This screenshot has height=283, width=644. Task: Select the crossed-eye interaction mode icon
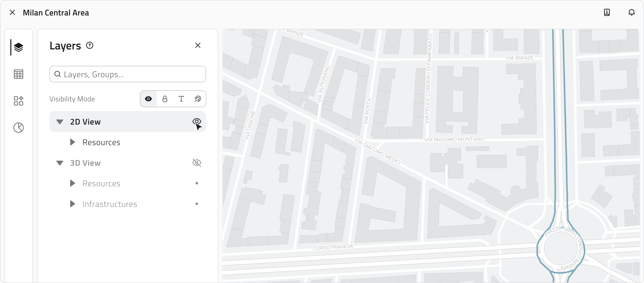pos(198,99)
